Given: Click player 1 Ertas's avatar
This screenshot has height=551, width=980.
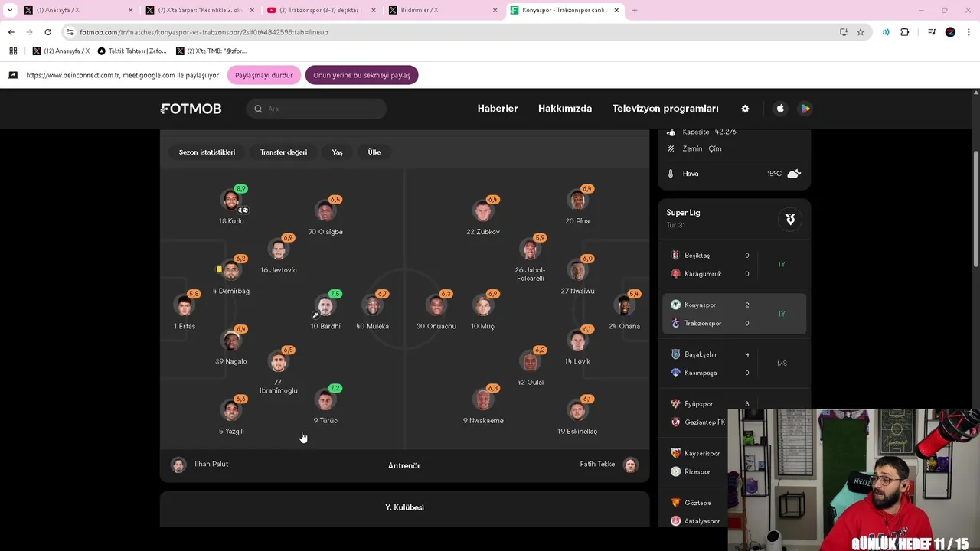Looking at the screenshot, I should pos(185,306).
